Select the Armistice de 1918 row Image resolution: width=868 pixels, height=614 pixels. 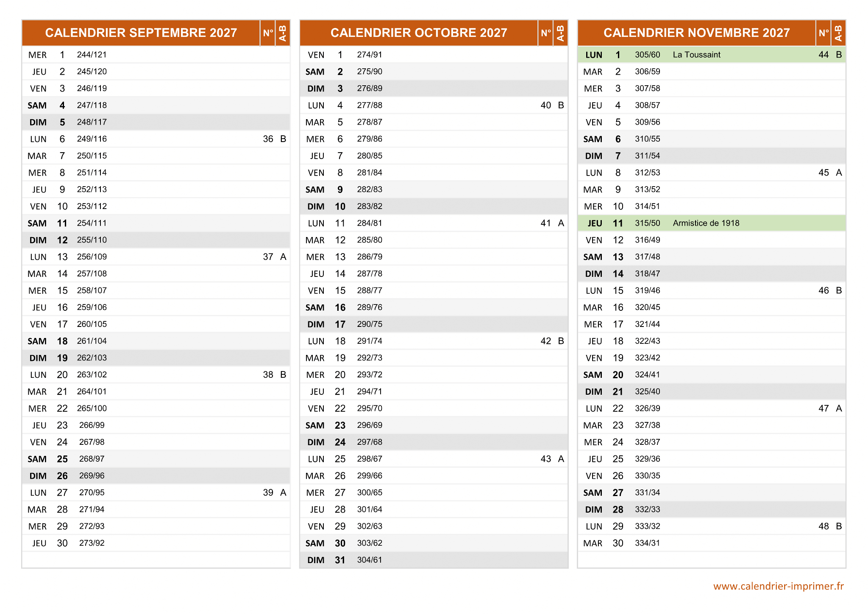(706, 223)
